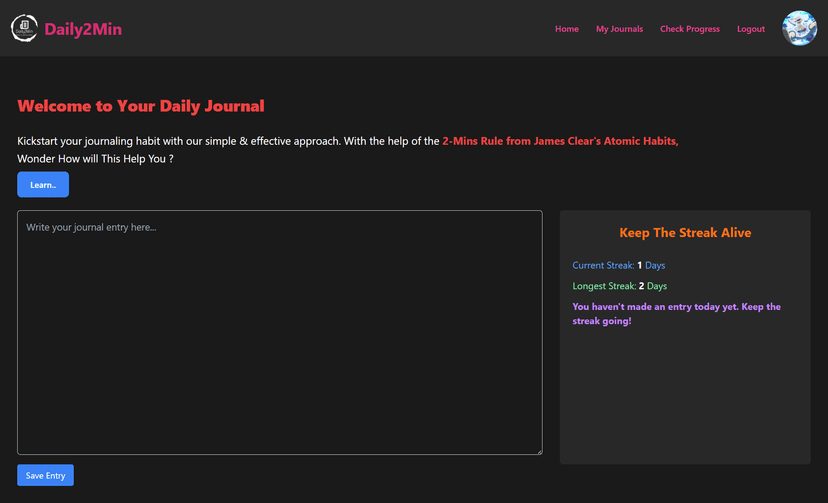The height and width of the screenshot is (503, 828).
Task: Click the Kickstart your journaling habit sentence
Action: 228,141
